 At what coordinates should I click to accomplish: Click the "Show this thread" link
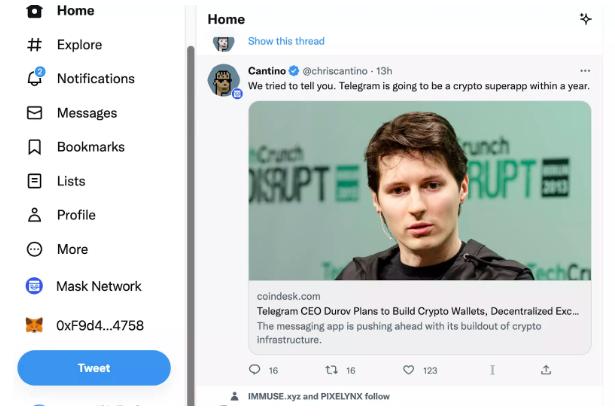pyautogui.click(x=286, y=41)
